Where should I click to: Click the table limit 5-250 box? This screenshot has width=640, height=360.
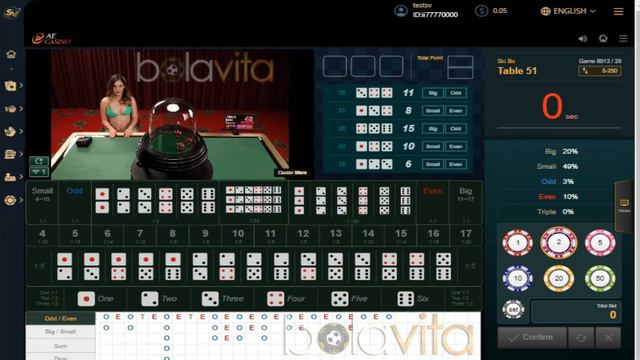[x=600, y=71]
